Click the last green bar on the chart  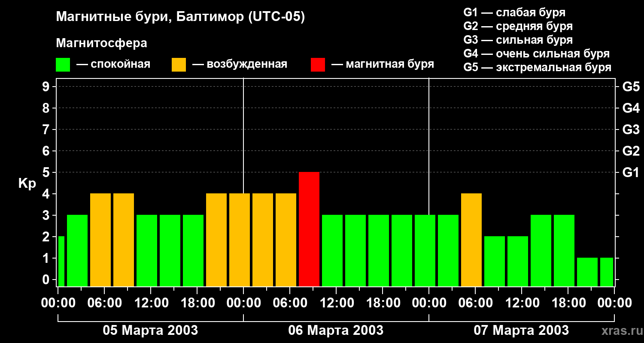point(606,272)
